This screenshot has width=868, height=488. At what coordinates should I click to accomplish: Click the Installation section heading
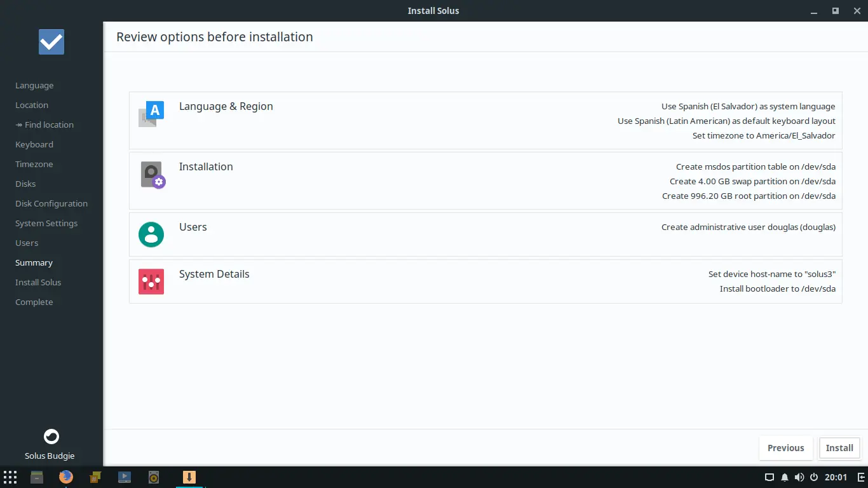tap(206, 166)
